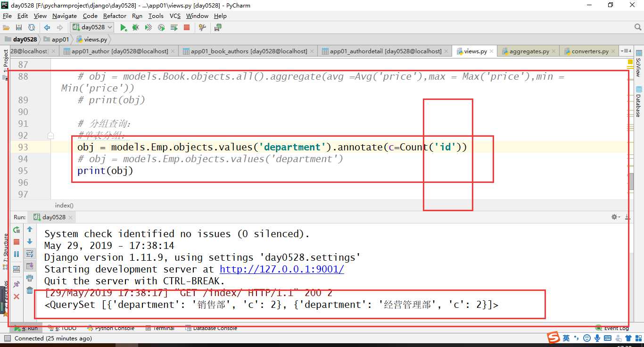Switch to app01_book_authors table tab

pyautogui.click(x=248, y=51)
